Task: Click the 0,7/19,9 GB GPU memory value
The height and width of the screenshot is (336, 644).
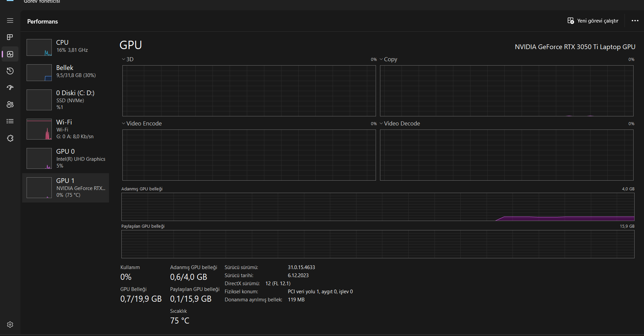Action: pyautogui.click(x=141, y=299)
